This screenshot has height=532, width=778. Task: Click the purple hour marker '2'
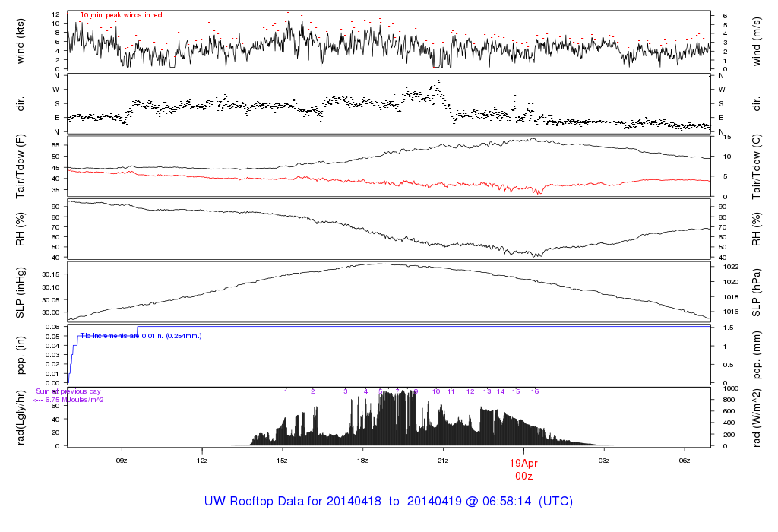click(x=312, y=391)
